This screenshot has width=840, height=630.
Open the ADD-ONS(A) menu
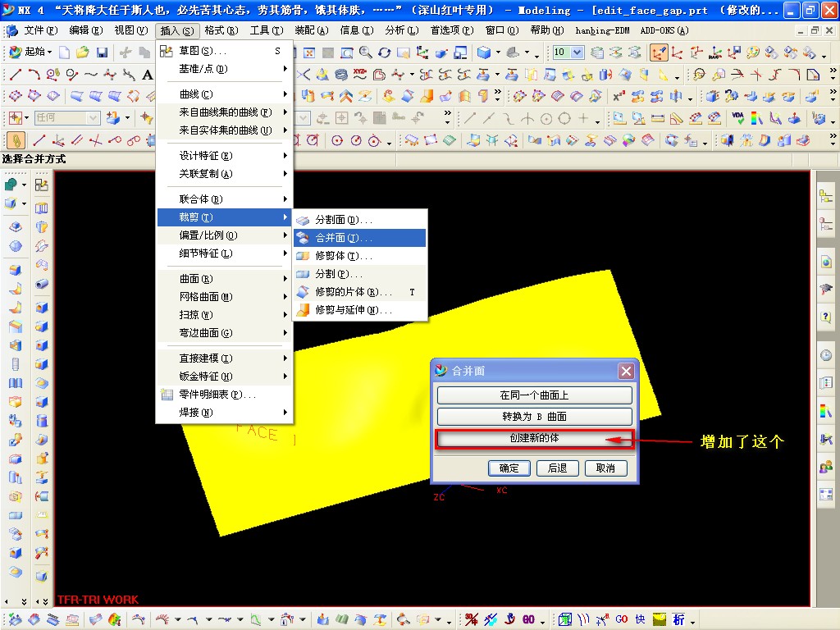tap(664, 30)
